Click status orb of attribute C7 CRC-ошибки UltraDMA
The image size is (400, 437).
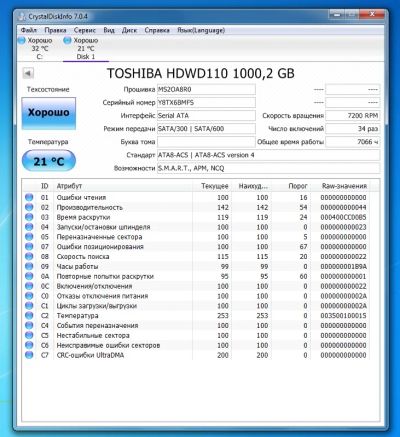pyautogui.click(x=29, y=355)
